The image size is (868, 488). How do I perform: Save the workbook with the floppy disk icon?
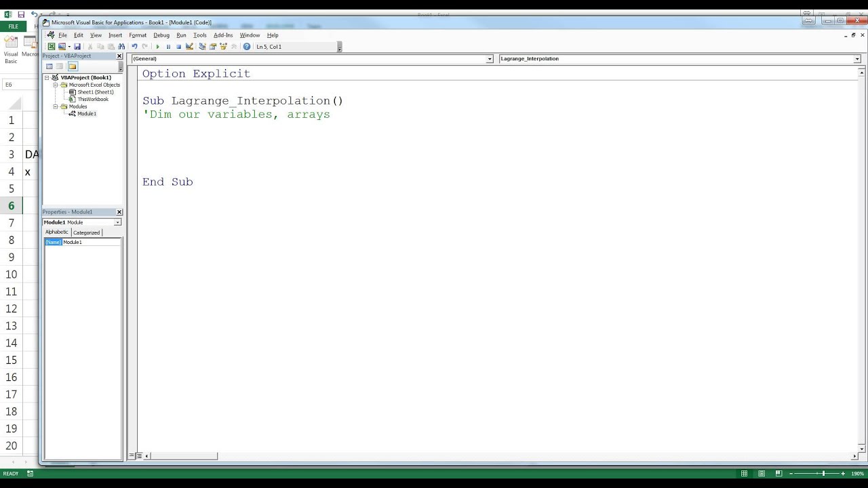click(77, 47)
